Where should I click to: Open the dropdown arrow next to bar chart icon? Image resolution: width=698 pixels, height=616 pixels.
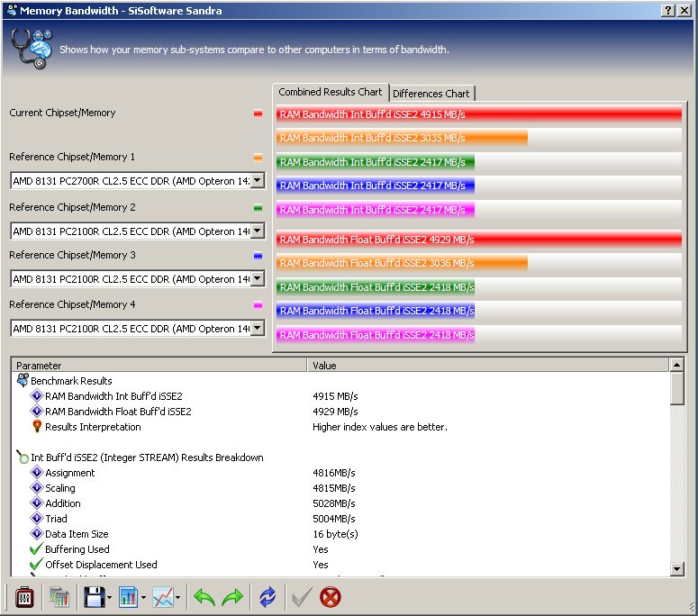tap(143, 598)
